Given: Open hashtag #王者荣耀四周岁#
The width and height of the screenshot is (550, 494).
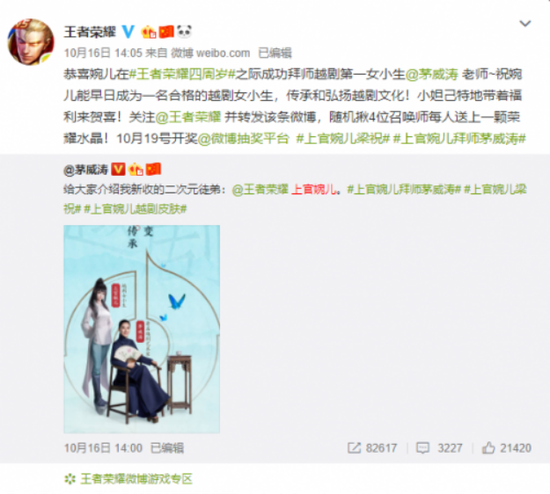Looking at the screenshot, I should 182,74.
